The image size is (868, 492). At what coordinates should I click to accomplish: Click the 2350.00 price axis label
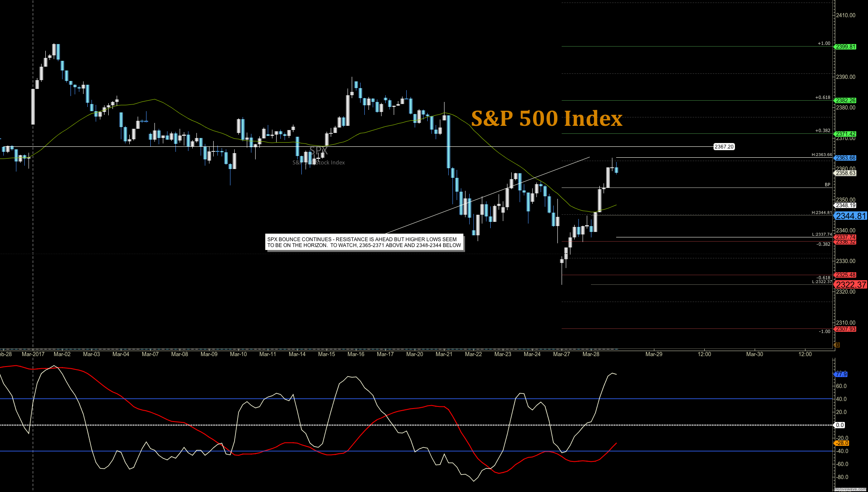click(846, 200)
